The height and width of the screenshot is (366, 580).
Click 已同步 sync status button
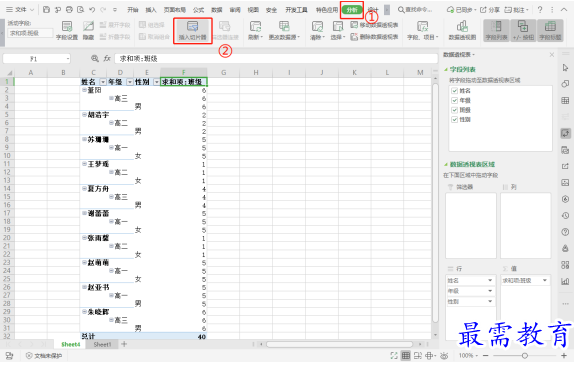[x=461, y=10]
